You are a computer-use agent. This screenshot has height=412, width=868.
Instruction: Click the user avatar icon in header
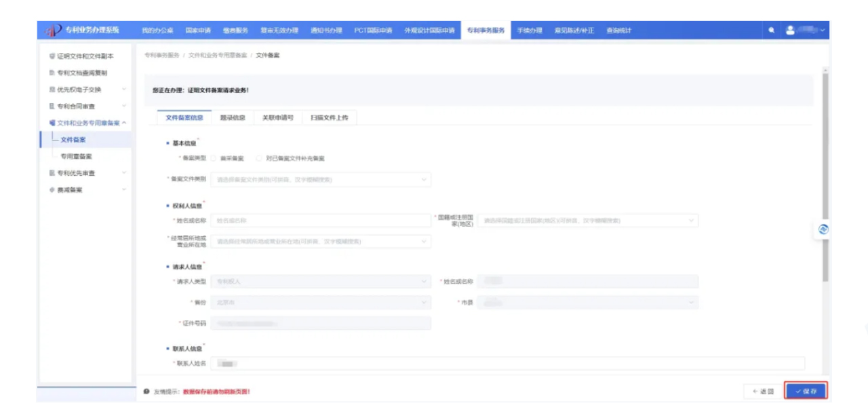[790, 31]
